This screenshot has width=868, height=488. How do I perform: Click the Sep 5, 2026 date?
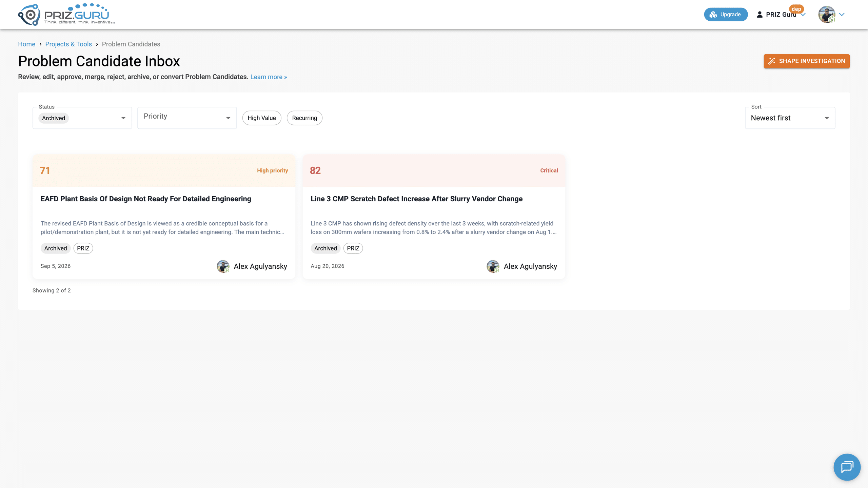pyautogui.click(x=56, y=266)
